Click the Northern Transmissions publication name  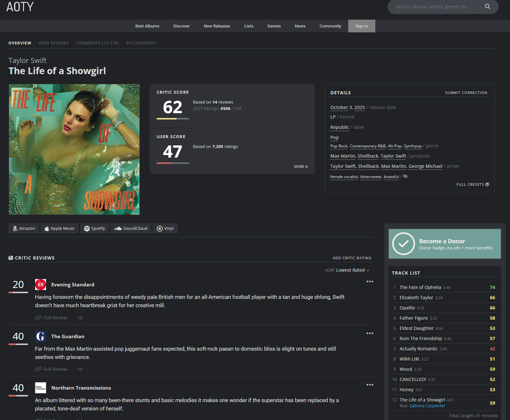tap(81, 388)
